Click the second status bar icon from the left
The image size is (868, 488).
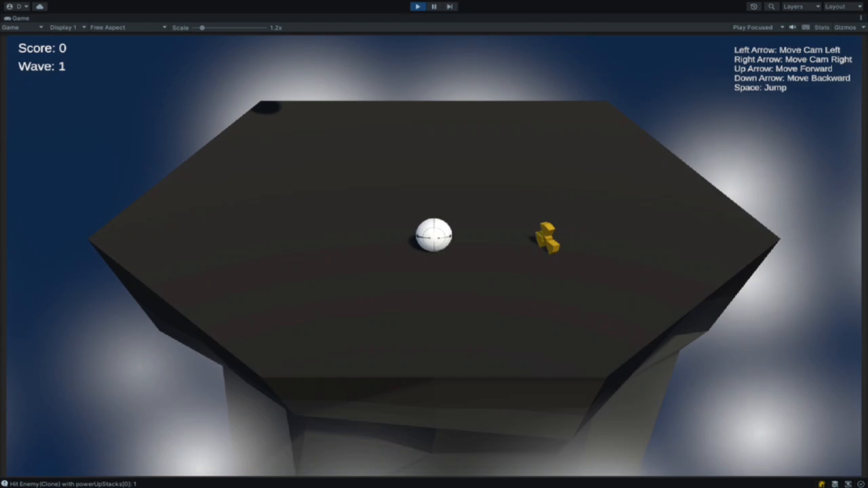click(x=835, y=484)
